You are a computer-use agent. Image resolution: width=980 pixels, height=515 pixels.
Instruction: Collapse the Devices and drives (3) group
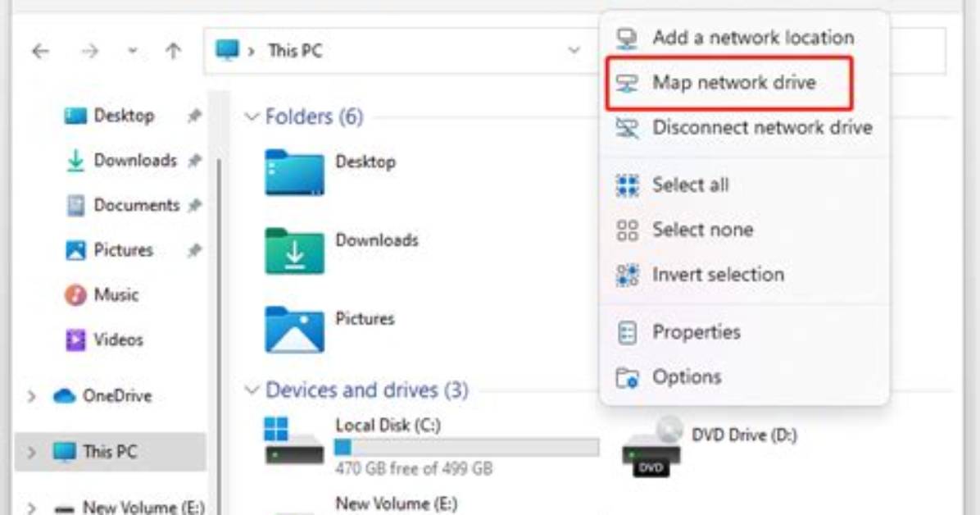tap(252, 390)
